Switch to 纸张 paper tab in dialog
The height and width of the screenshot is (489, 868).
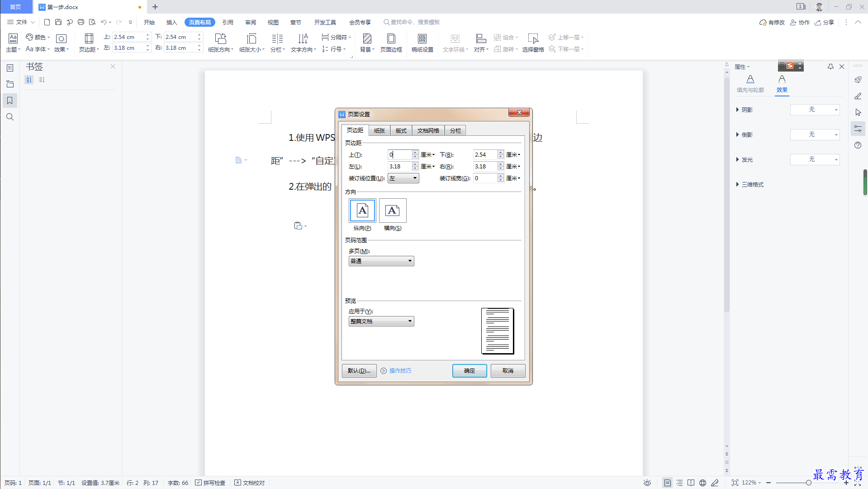[379, 130]
